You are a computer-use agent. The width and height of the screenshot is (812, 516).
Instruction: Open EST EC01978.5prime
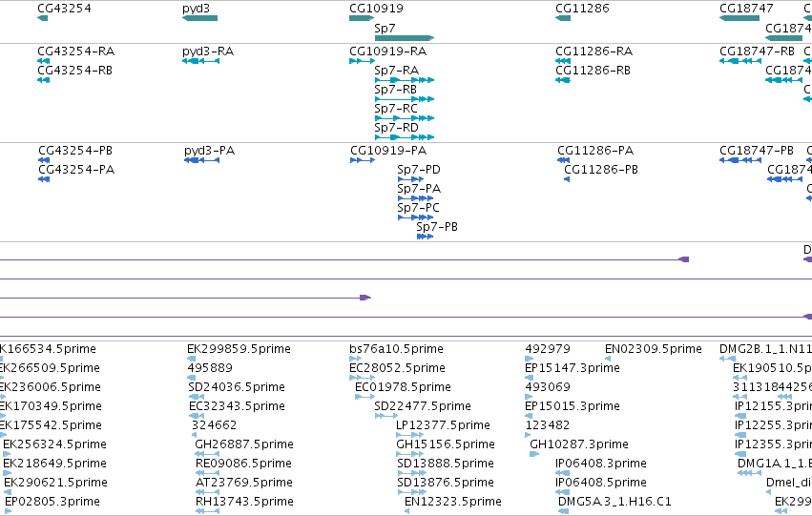click(x=403, y=387)
